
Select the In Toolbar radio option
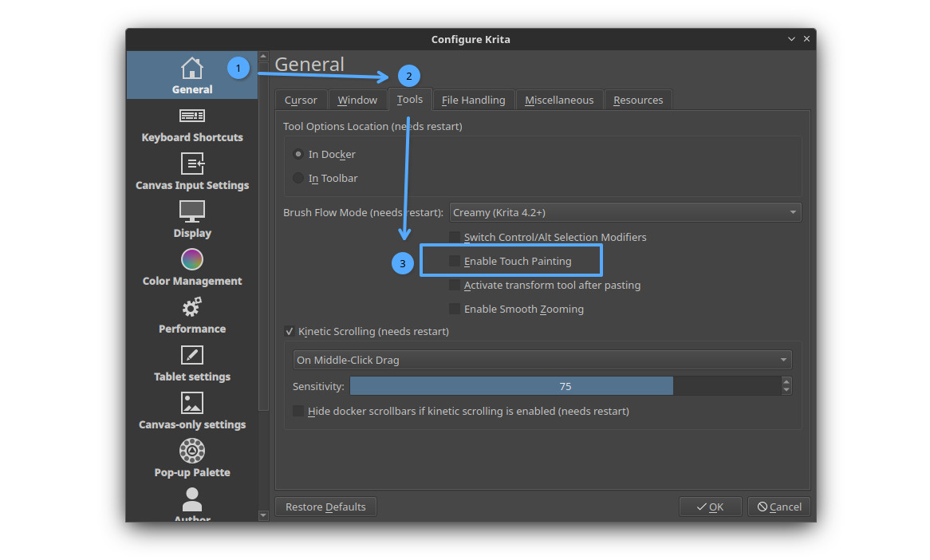(x=298, y=178)
